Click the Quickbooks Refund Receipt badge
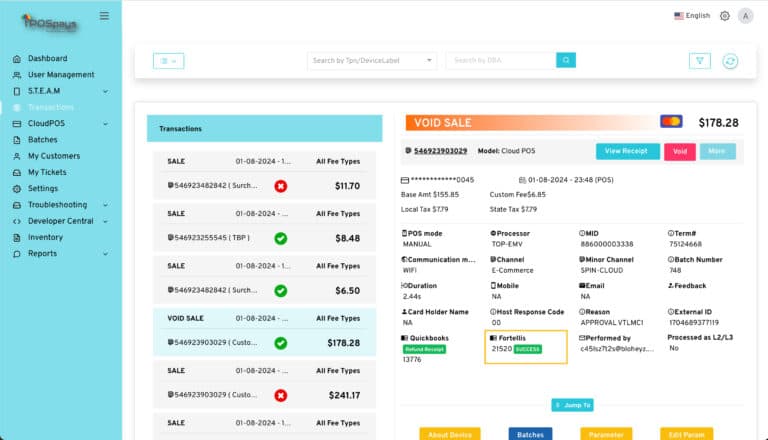This screenshot has height=440, width=768. (x=424, y=349)
